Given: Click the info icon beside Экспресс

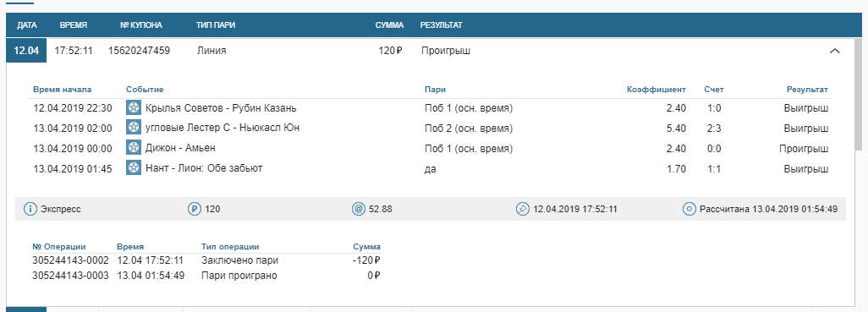Looking at the screenshot, I should coord(30,210).
